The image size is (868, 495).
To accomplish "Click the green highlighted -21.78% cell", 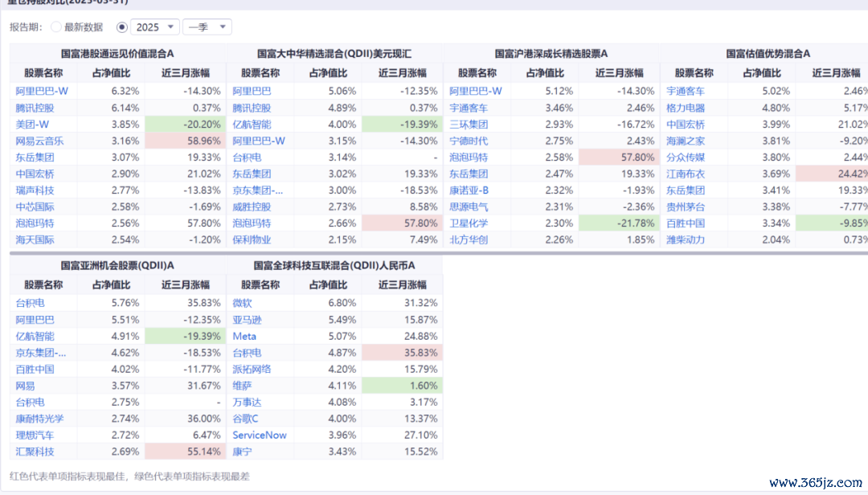I will [x=620, y=223].
